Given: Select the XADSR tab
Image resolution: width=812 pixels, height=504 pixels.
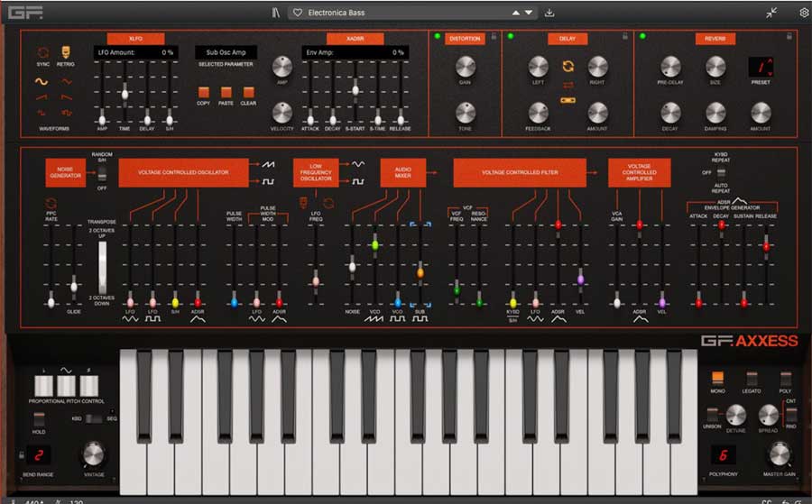Looking at the screenshot, I should 355,38.
